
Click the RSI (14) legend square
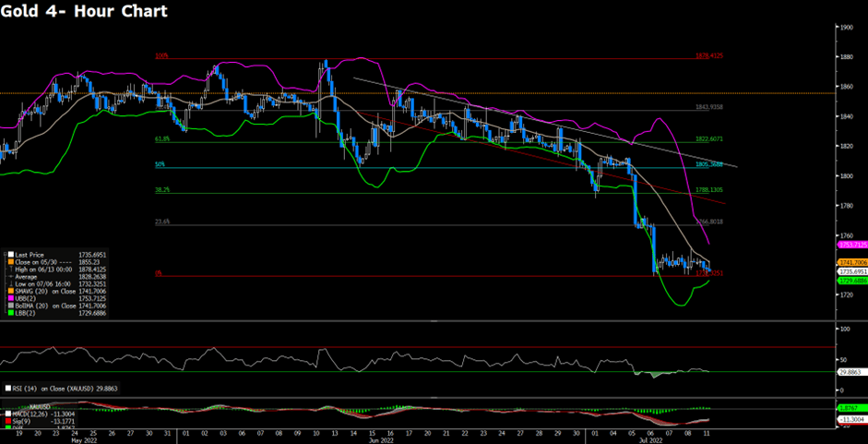point(7,389)
